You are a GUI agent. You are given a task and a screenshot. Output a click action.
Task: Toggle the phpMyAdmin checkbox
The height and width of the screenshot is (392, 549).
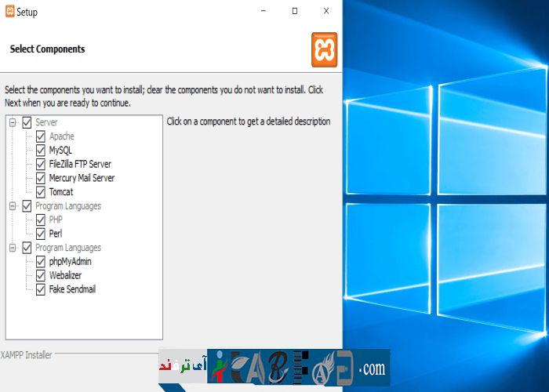point(41,262)
